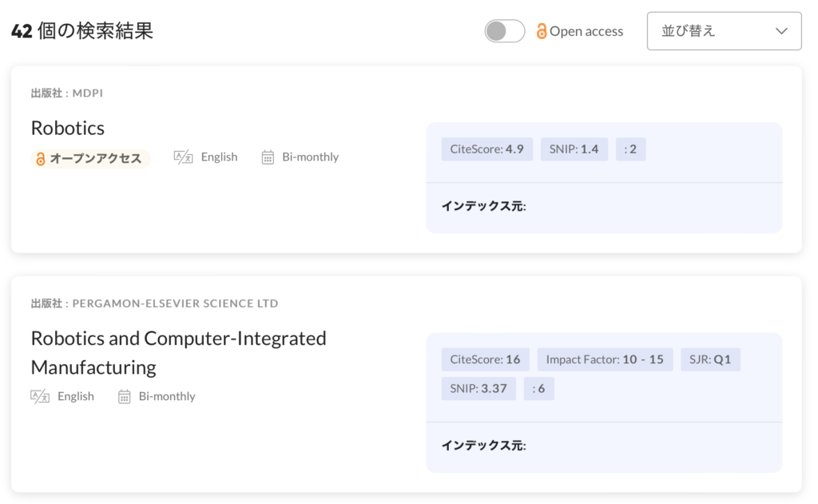Click the SNIP 3.37 badge

click(x=478, y=389)
